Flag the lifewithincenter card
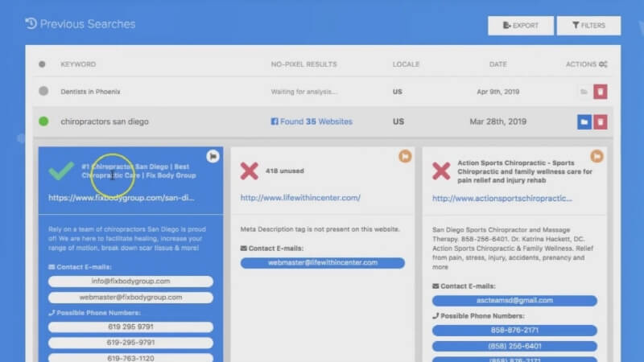The image size is (644, 362). point(405,156)
